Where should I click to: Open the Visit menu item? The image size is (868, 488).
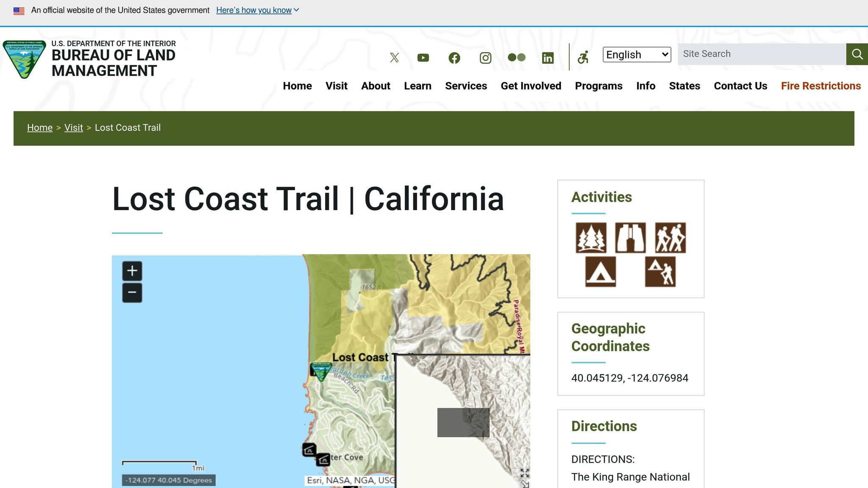click(x=337, y=86)
